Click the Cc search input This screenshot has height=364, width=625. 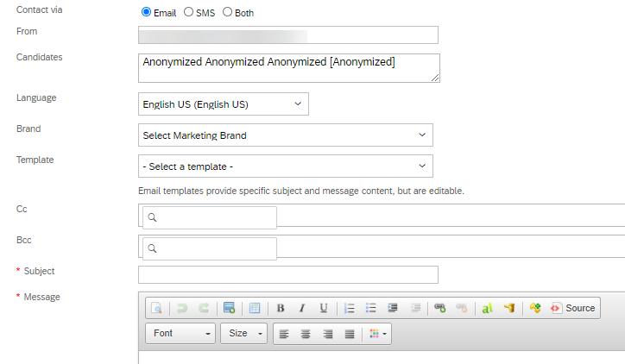click(210, 217)
